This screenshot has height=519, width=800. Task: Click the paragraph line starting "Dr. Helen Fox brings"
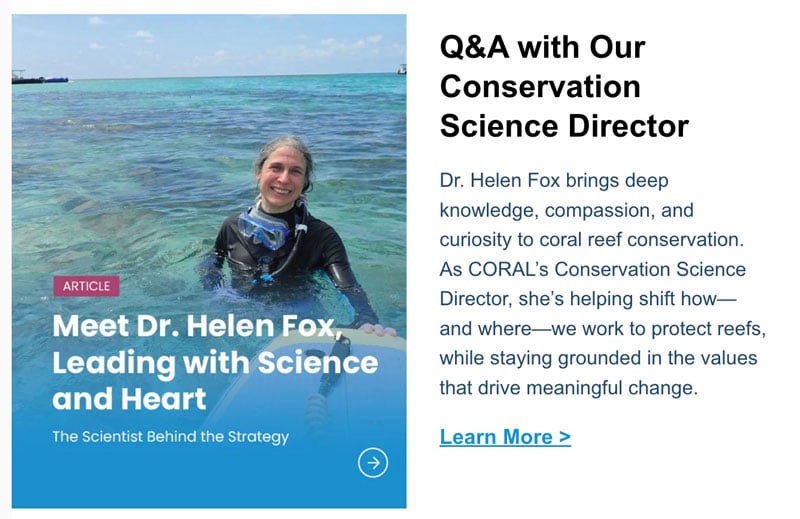[553, 182]
